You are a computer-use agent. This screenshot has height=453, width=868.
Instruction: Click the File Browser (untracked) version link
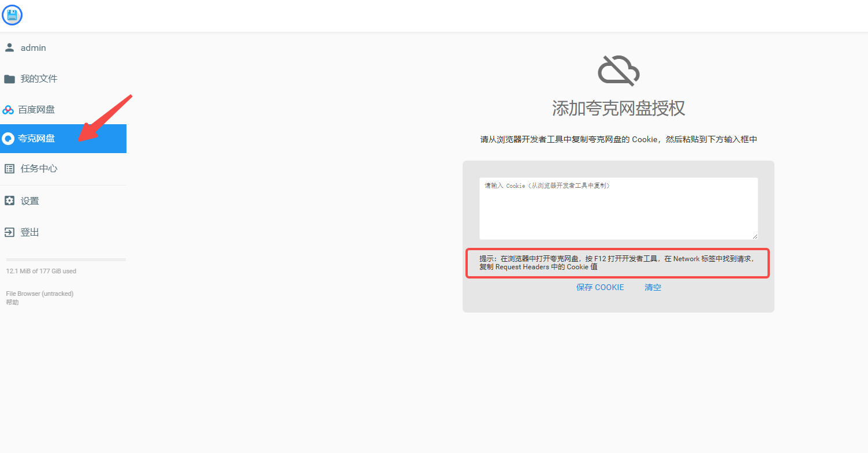pyautogui.click(x=40, y=294)
